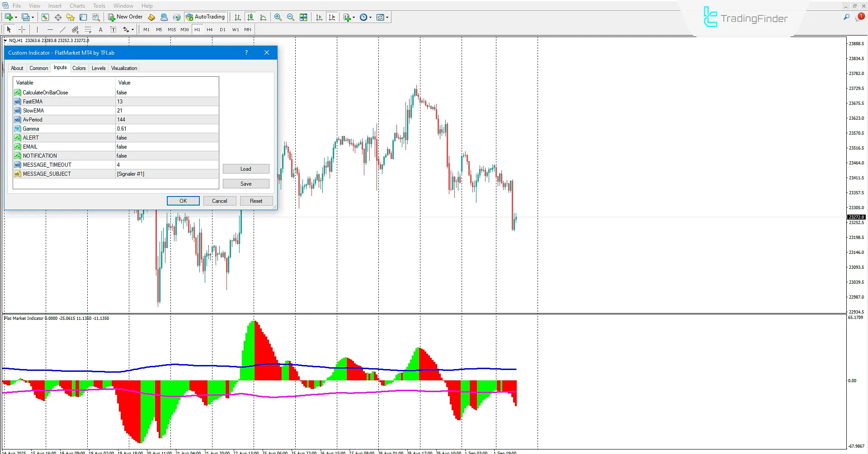Open the Terminal panel

[x=83, y=17]
